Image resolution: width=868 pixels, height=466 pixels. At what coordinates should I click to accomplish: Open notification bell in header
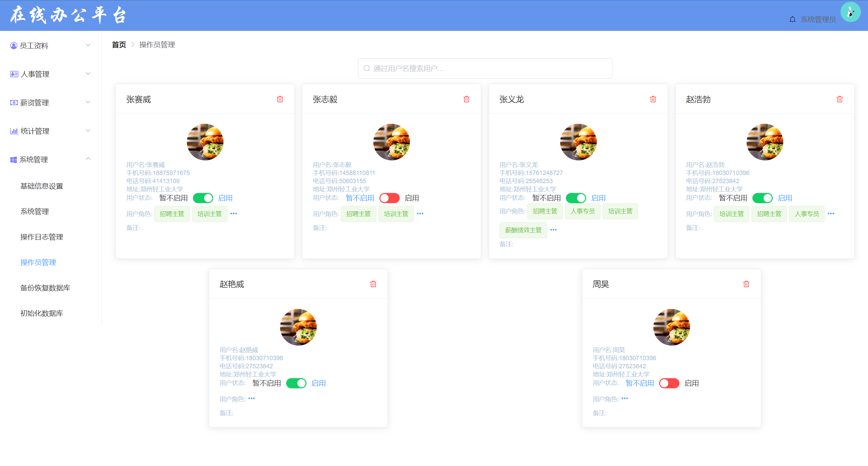tap(792, 19)
